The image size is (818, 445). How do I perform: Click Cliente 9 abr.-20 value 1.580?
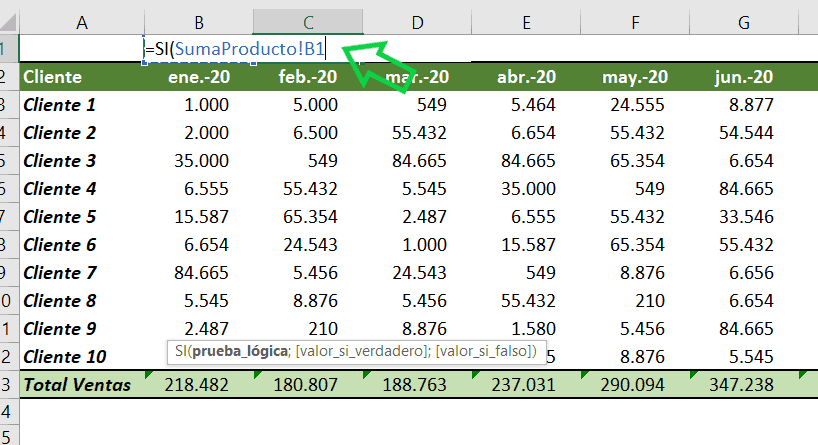click(x=526, y=329)
